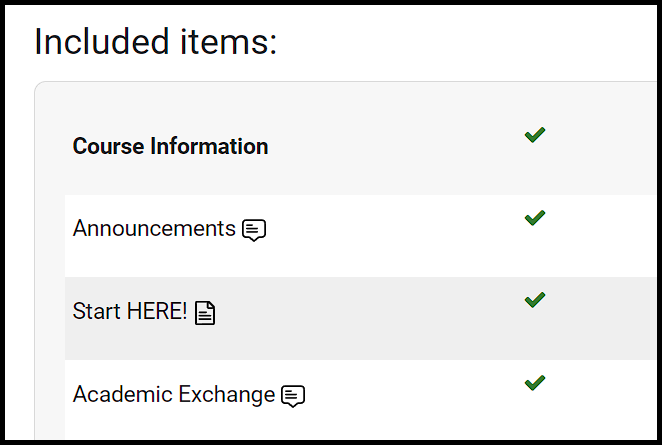Click the word Start in the shaded row
The image size is (662, 445).
97,311
